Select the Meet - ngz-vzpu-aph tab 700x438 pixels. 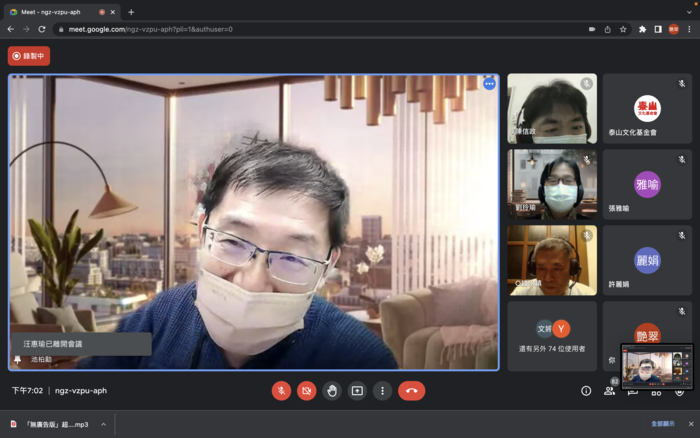click(60, 11)
